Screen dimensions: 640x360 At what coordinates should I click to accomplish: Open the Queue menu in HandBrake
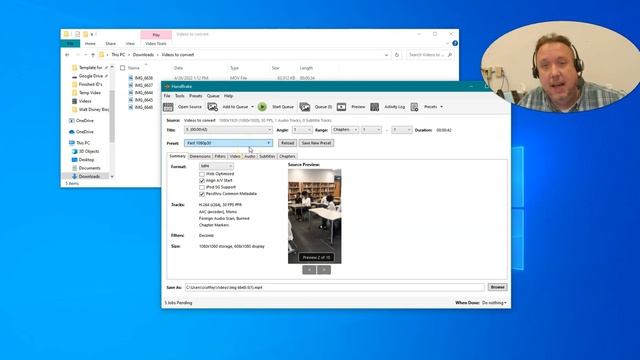213,96
